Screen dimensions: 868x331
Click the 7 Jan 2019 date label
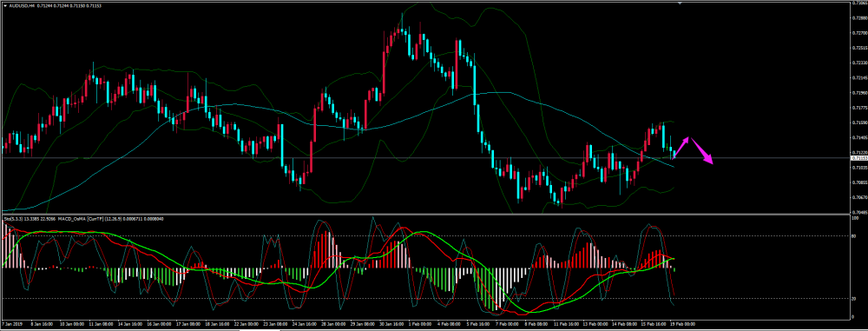click(13, 324)
